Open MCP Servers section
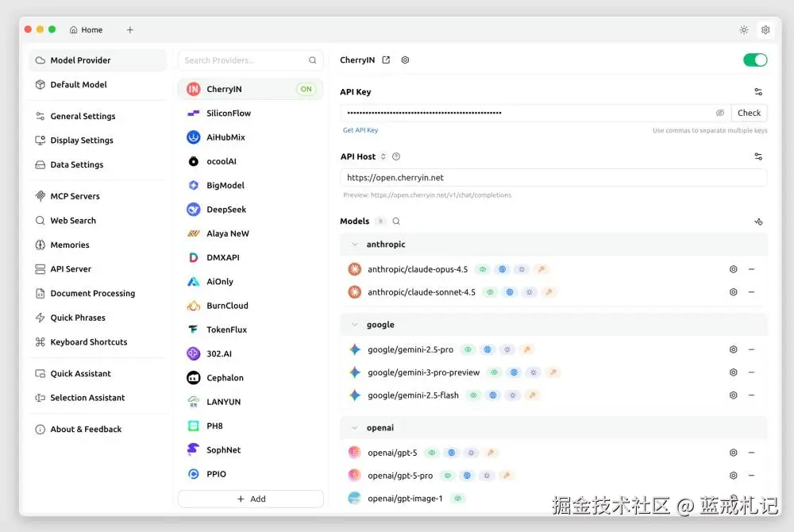The width and height of the screenshot is (794, 532). point(98,196)
